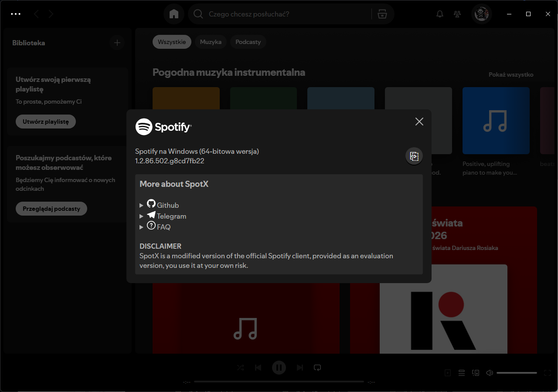The height and width of the screenshot is (392, 558).
Task: Open the three-dots app menu
Action: pyautogui.click(x=16, y=14)
